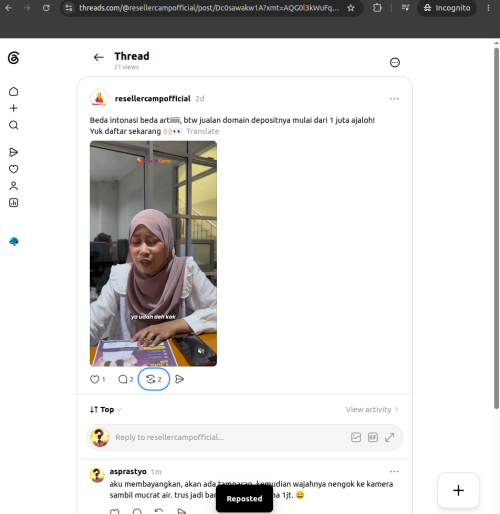Click the Reposted toast notification
Image resolution: width=500 pixels, height=514 pixels.
pyautogui.click(x=244, y=499)
